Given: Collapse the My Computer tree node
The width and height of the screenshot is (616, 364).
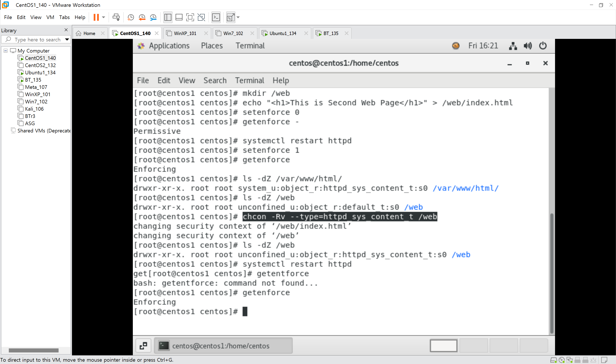Looking at the screenshot, I should point(5,51).
